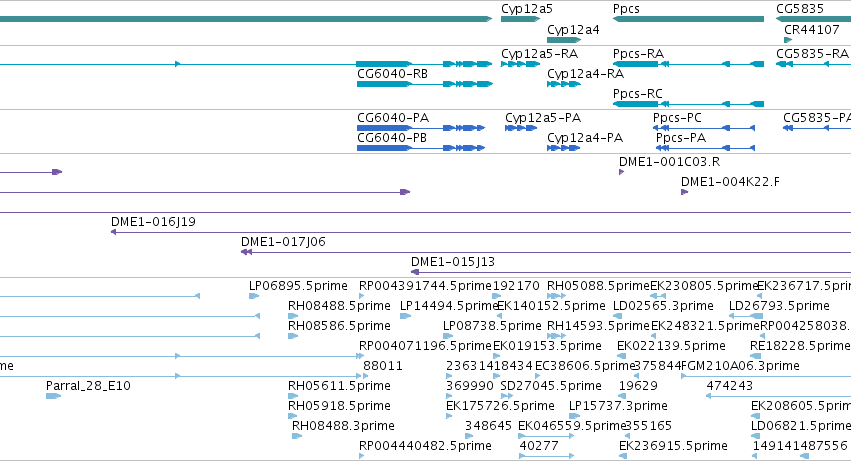The height and width of the screenshot is (461, 851).
Task: Select the CG5835 gene label
Action: pyautogui.click(x=799, y=9)
